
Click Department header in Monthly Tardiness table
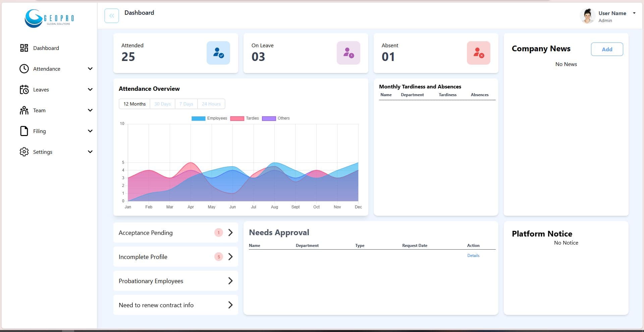(412, 95)
